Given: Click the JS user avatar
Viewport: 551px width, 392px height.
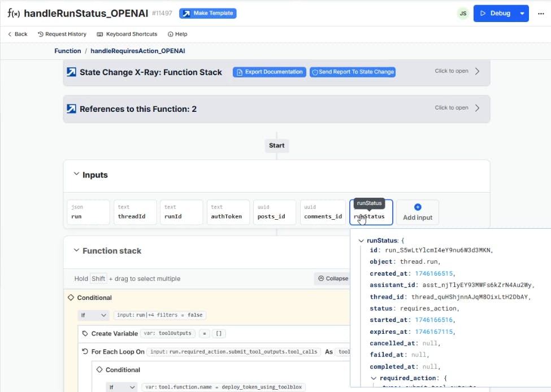Looking at the screenshot, I should tap(463, 14).
